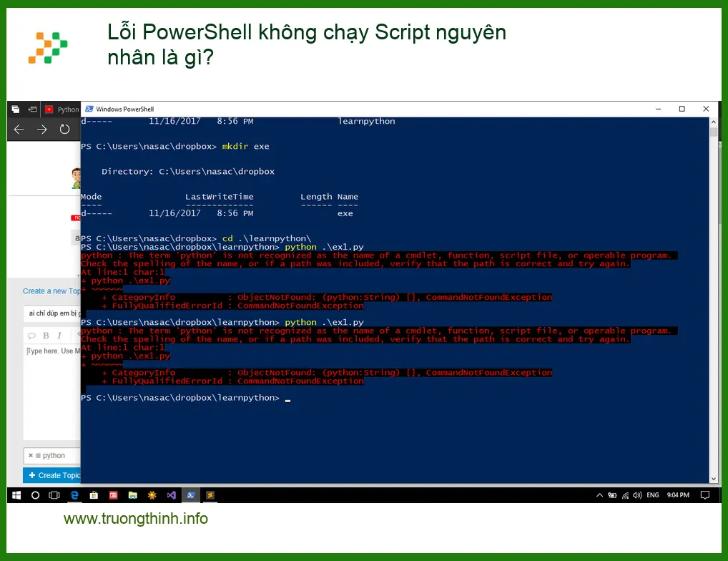
Task: Open the orange sun-shaped taskbar app
Action: [152, 495]
